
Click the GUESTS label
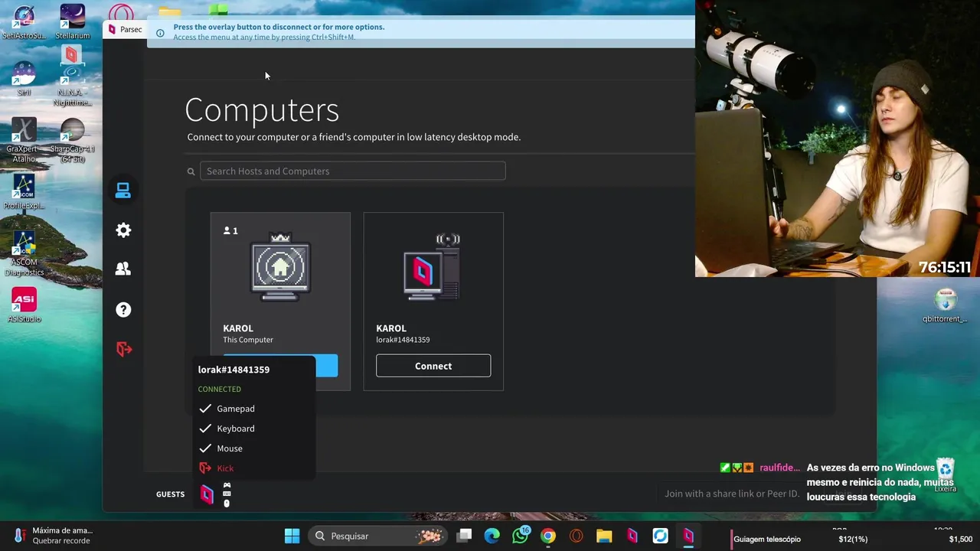170,494
